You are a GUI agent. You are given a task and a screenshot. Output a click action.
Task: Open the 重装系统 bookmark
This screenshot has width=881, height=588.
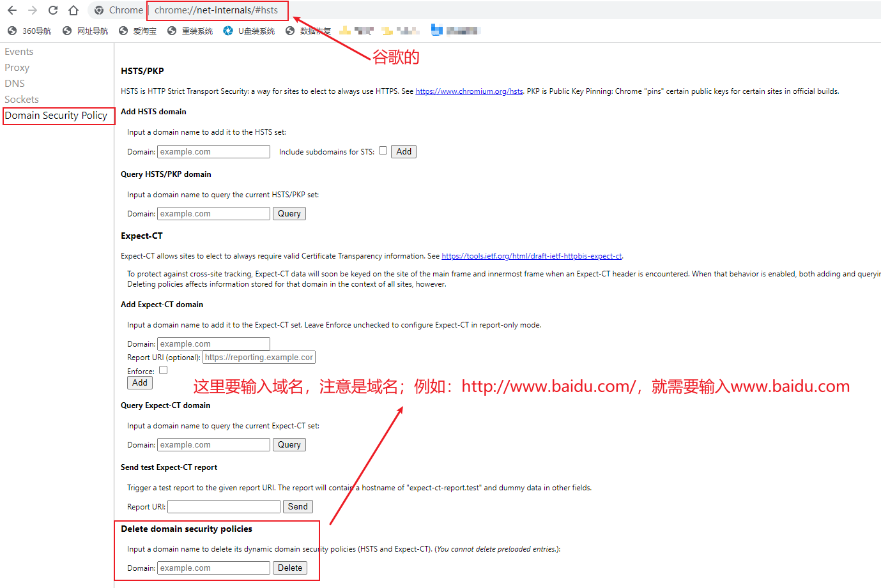(190, 31)
